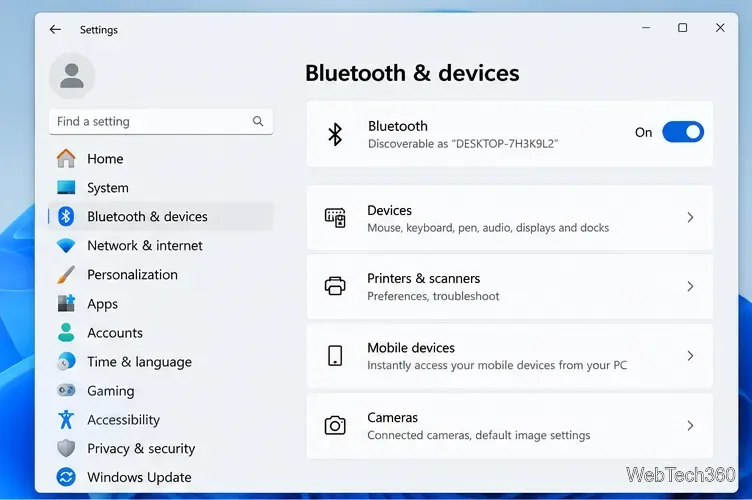Open Gaming settings
752x500 pixels.
point(161,391)
